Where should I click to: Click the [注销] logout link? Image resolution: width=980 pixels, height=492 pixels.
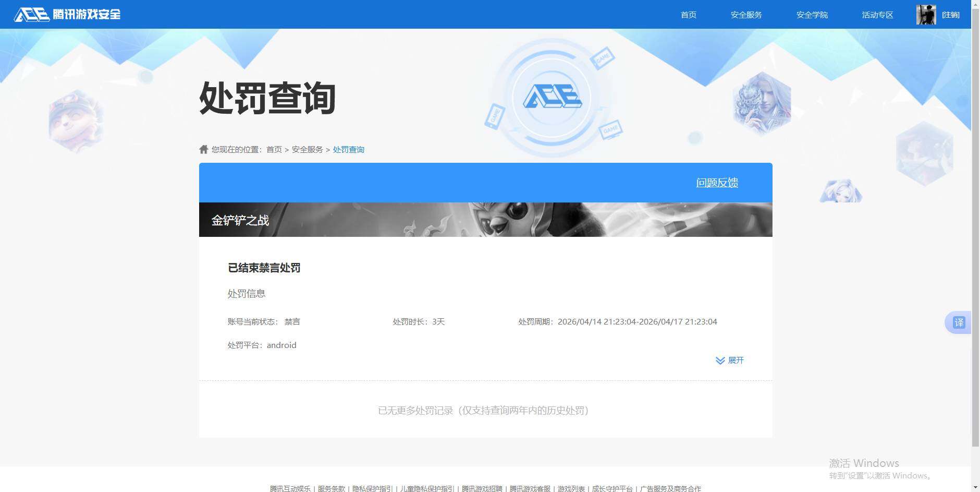coord(950,15)
